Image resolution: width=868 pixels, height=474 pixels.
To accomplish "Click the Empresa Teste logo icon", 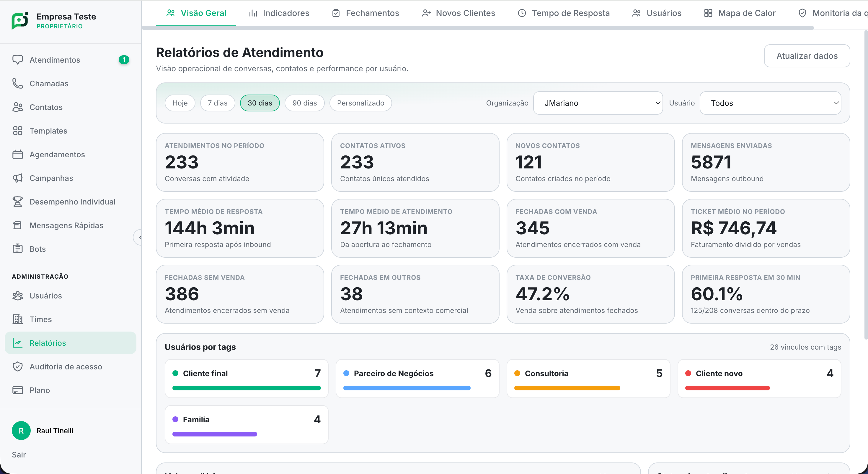I will tap(20, 21).
